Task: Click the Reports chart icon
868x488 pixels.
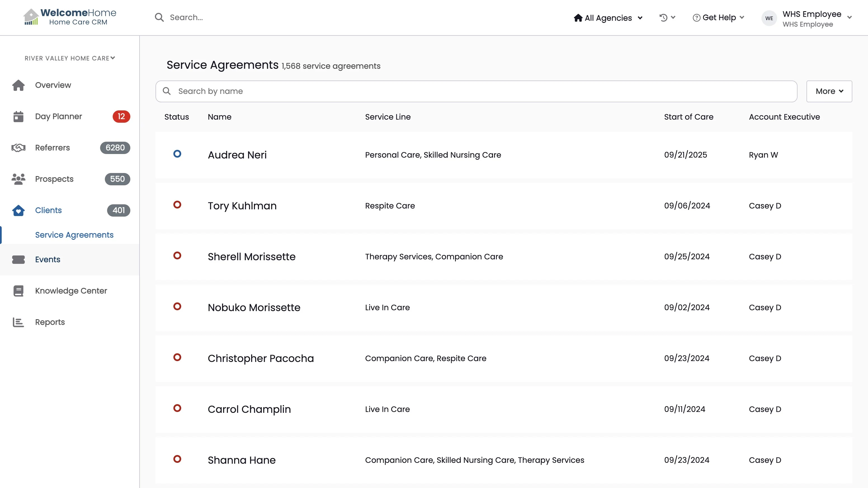Action: click(x=18, y=322)
